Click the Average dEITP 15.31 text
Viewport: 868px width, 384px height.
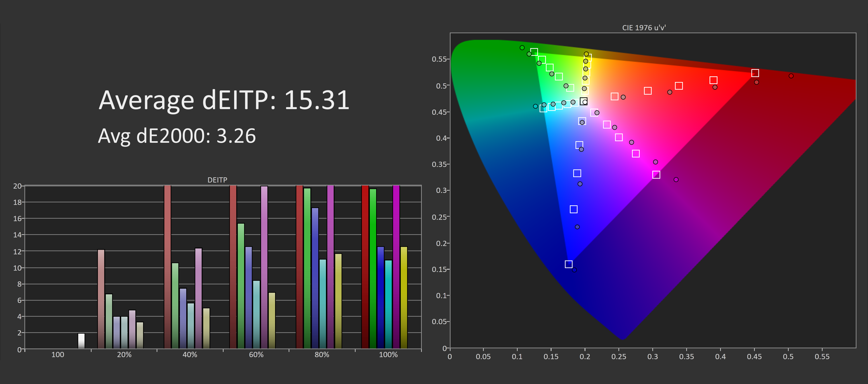pyautogui.click(x=224, y=100)
